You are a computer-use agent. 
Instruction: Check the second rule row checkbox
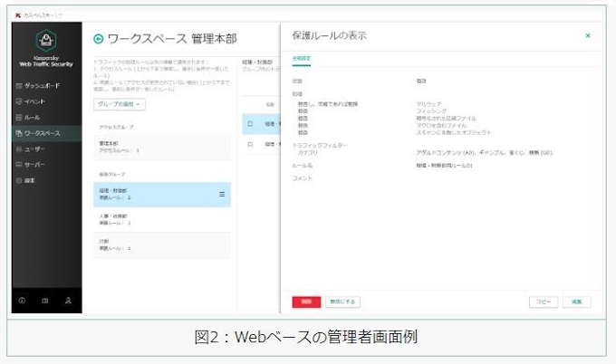coord(250,144)
